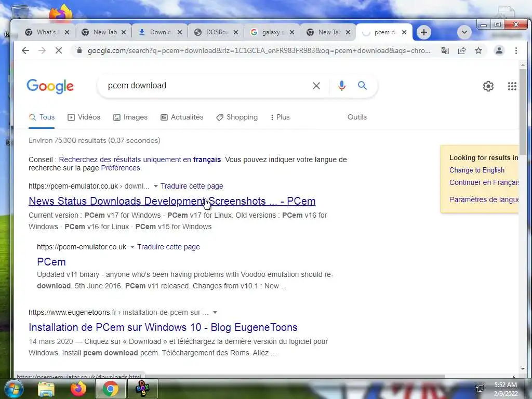Open Recherchez des résultats uniquement en français link
532x399 pixels.
(140, 159)
